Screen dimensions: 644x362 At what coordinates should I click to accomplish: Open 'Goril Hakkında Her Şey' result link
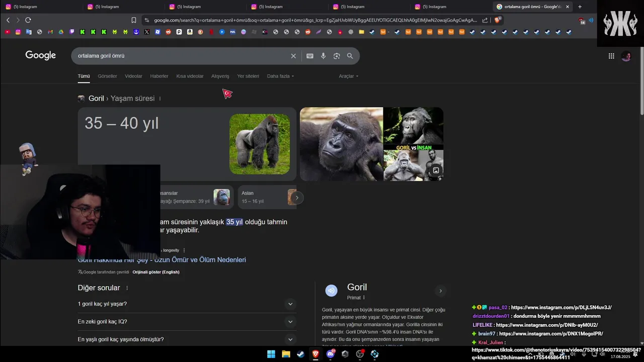click(x=162, y=260)
